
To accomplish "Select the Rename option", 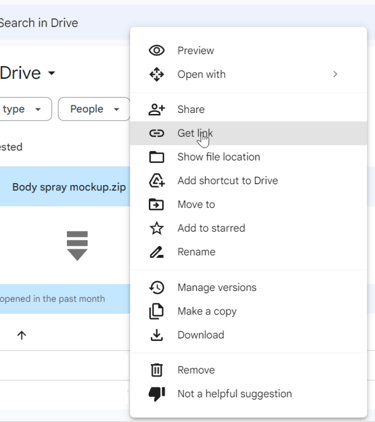I will pyautogui.click(x=248, y=252).
